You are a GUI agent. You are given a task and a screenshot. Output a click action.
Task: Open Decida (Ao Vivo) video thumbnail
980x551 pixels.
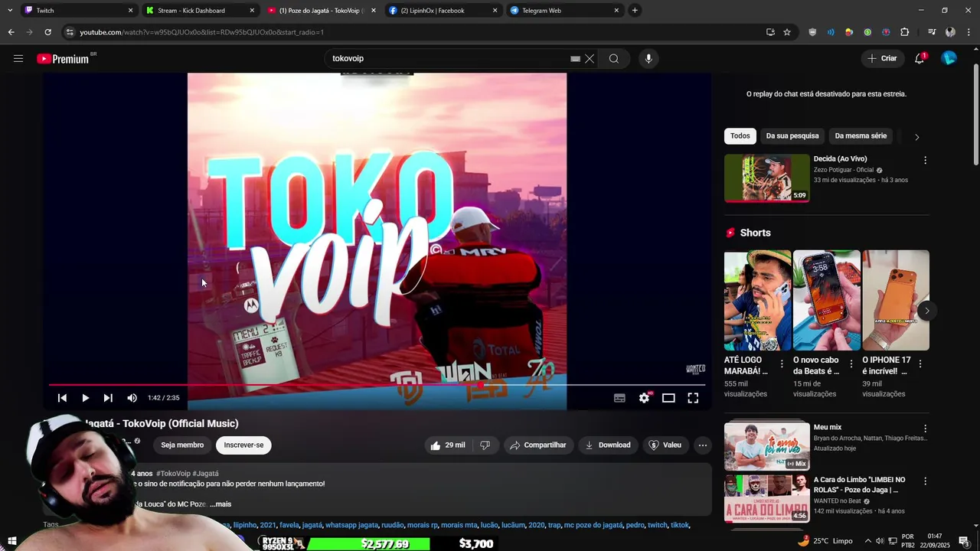click(x=766, y=178)
